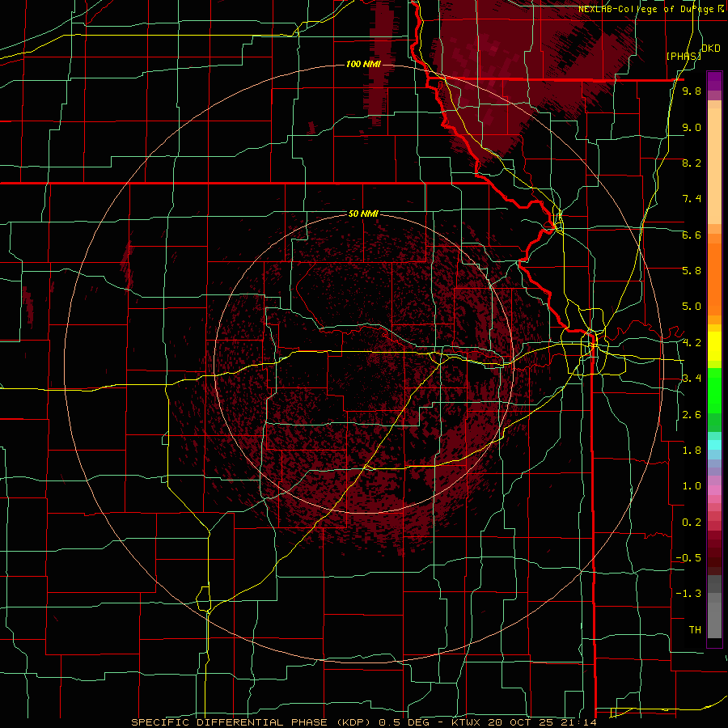728x728 pixels.
Task: Click the 2.6 scale value
Action: 692,415
